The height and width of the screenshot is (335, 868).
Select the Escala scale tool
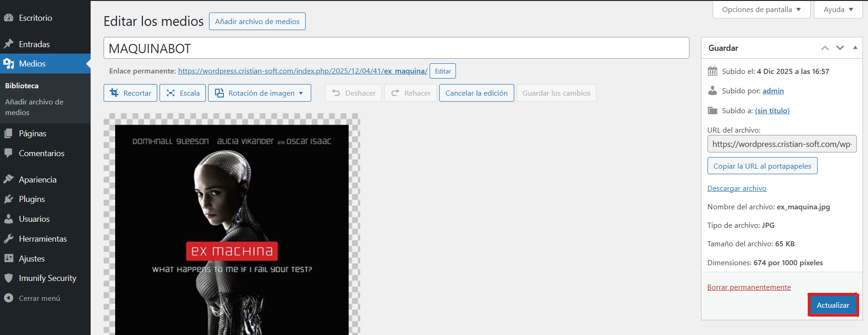183,93
